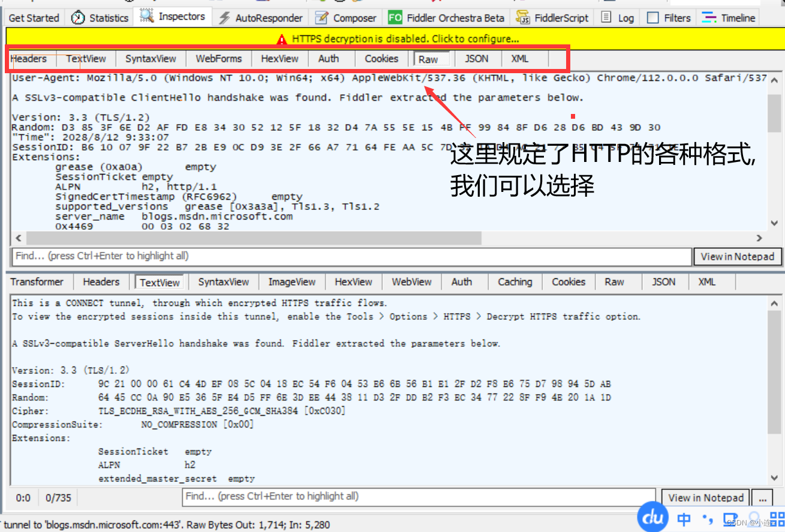Select the request Headers inspector tab
The image size is (785, 532).
coord(29,59)
